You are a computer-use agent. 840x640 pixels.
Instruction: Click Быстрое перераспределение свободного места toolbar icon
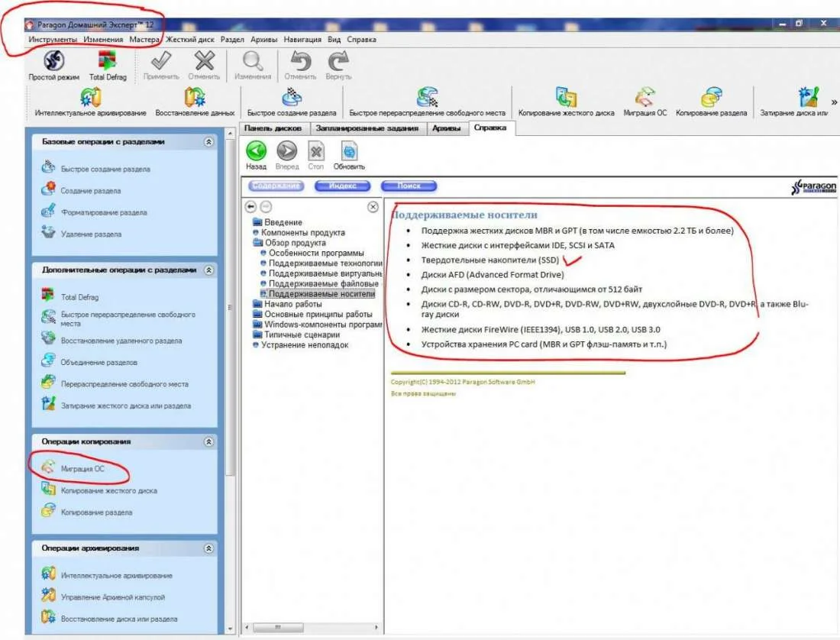point(427,102)
